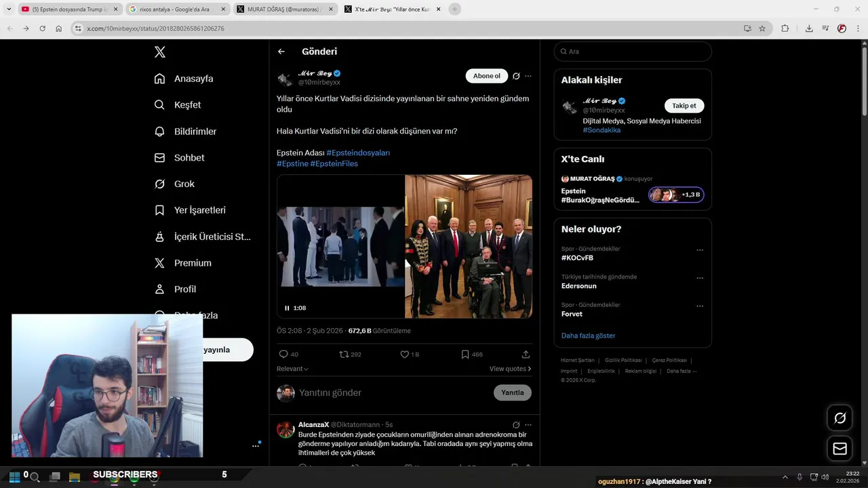
Task: Click browser home icon
Action: [58, 28]
